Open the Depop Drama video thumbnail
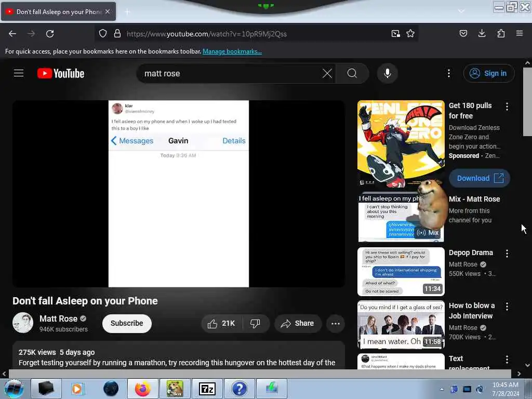 tap(401, 271)
